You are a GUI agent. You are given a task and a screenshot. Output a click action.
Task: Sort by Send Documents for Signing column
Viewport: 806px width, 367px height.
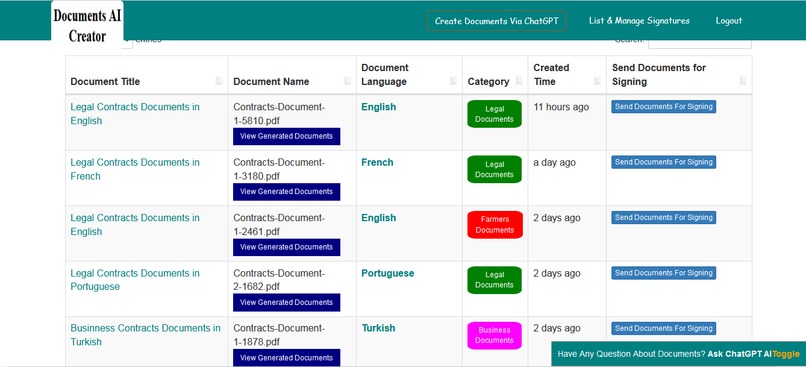[679, 75]
